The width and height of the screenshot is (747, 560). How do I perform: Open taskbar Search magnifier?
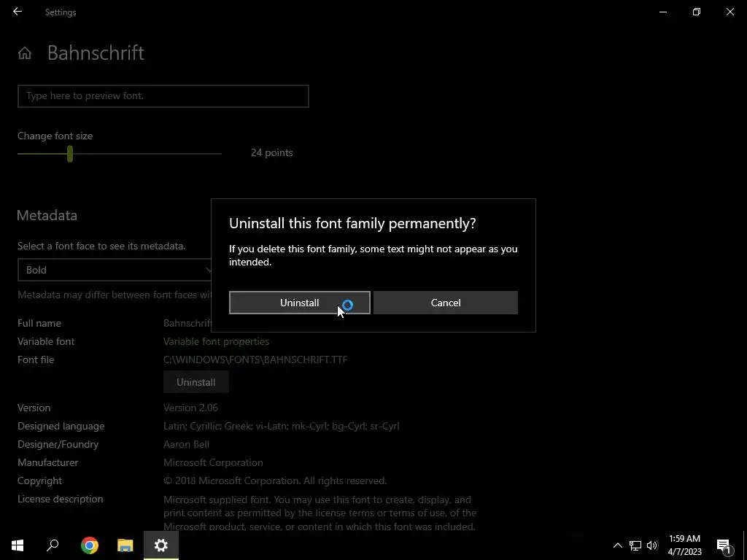click(53, 545)
